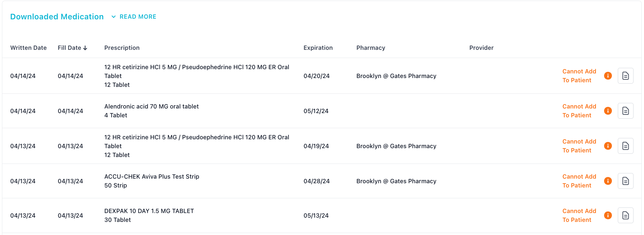This screenshot has width=644, height=235.
Task: Click Cannot Add To Patient for DEXPAK
Action: (x=579, y=215)
